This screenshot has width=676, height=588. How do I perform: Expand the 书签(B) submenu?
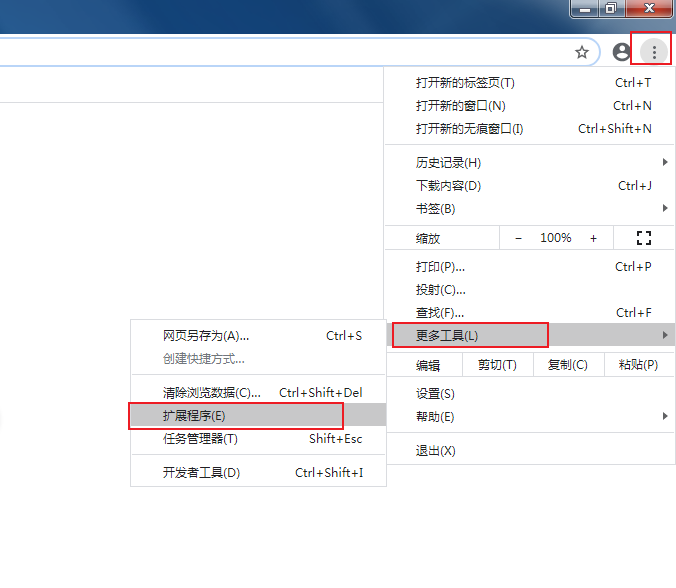click(x=529, y=209)
